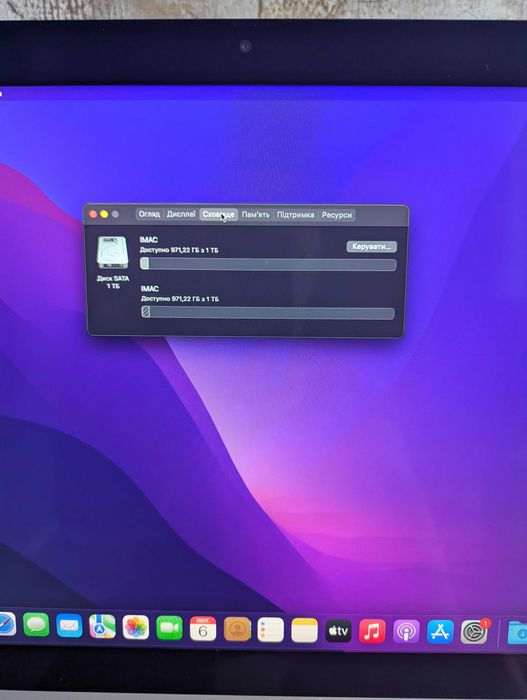The image size is (527, 700).
Task: Select the Сховище tab
Action: point(218,215)
